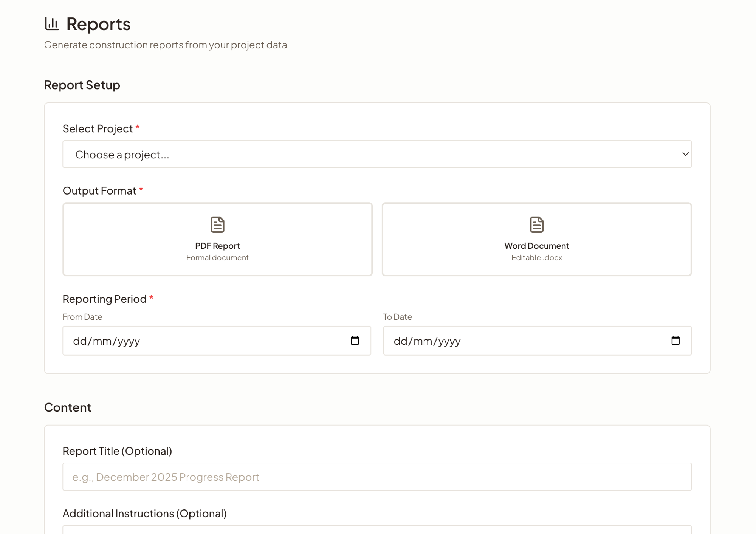Open the From Date calendar picker icon
756x534 pixels.
355,341
